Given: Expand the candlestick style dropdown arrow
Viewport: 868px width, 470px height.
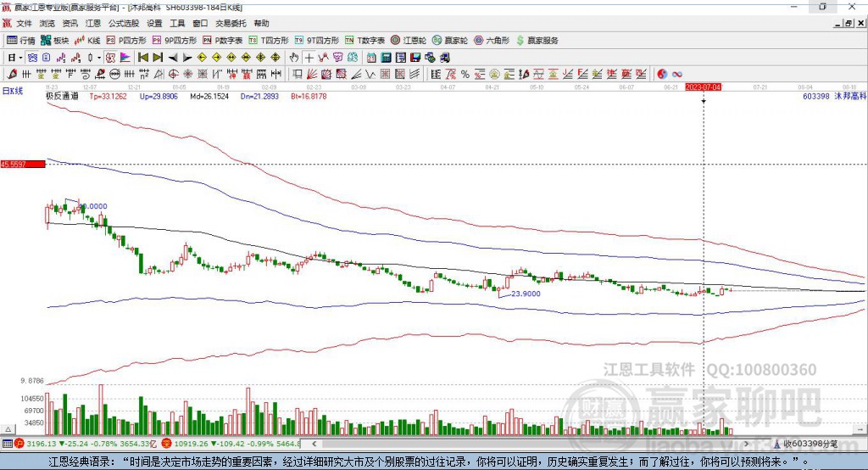Looking at the screenshot, I should tap(99, 58).
